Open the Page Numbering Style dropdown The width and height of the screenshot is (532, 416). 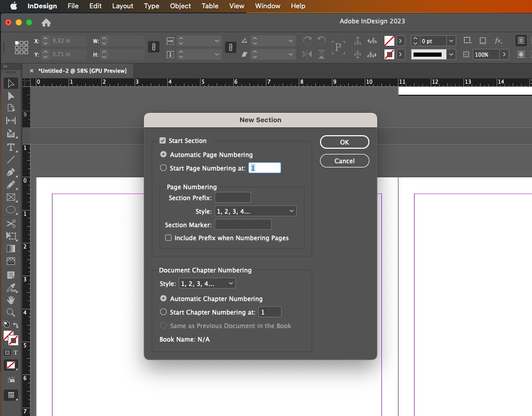pos(255,211)
